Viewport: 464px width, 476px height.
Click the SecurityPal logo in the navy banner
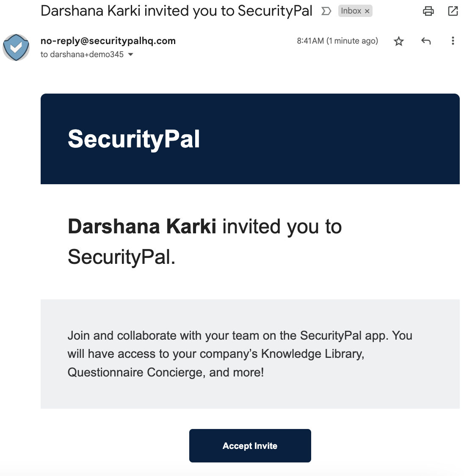[134, 139]
